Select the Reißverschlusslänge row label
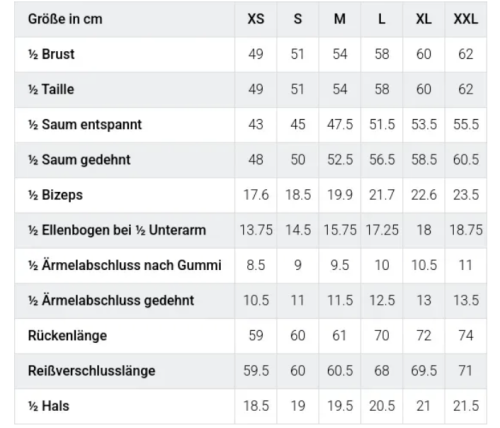 pos(92,371)
